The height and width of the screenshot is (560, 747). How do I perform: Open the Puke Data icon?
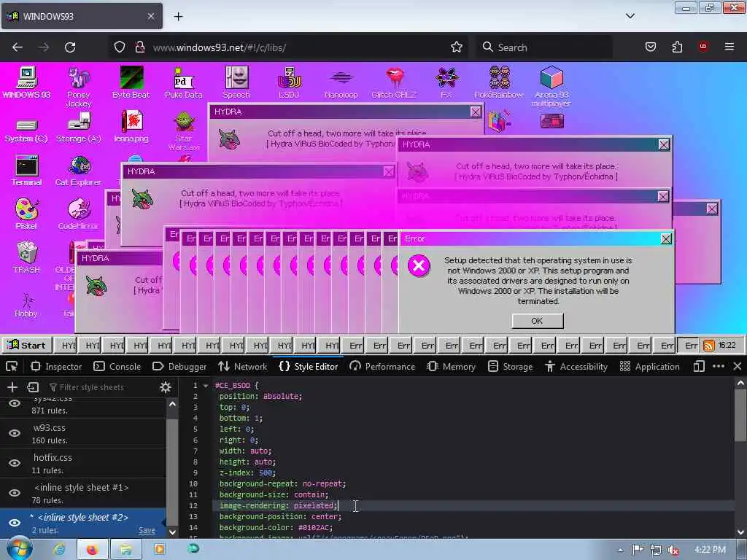pos(183,82)
